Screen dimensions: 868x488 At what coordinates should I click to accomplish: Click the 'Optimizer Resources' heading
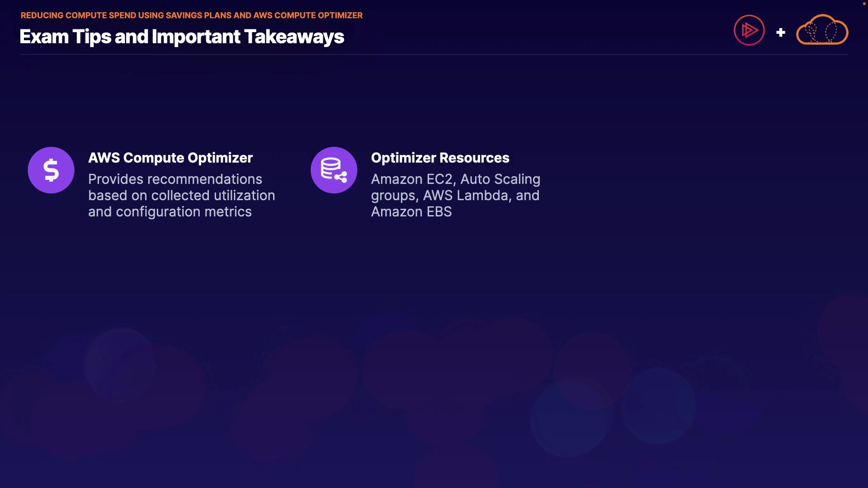coord(440,158)
